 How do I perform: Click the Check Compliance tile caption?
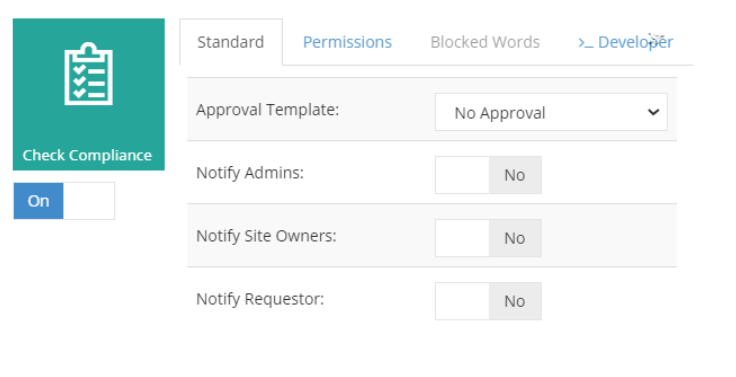tap(87, 155)
